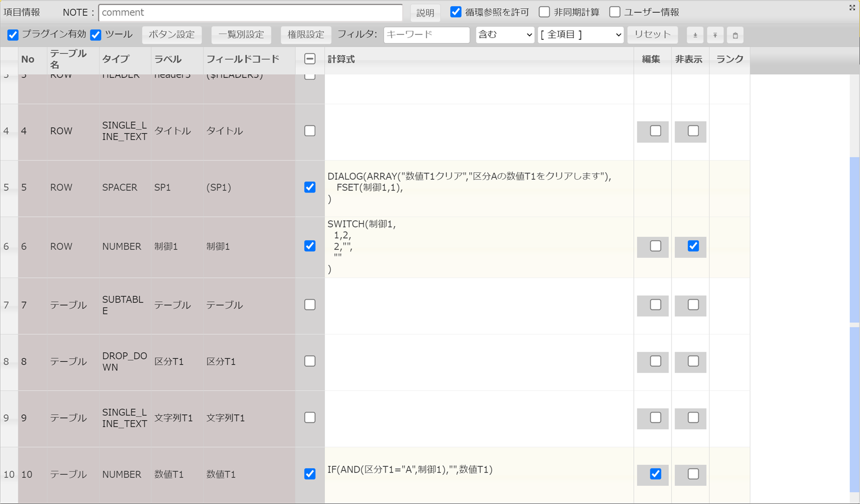Viewport: 860px width, 504px height.
Task: Uncheck the ツール checkbox
Action: pos(96,35)
